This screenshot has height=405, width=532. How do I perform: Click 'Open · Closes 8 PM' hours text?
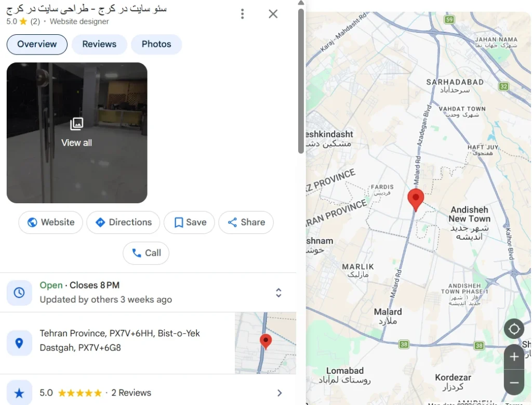(79, 285)
